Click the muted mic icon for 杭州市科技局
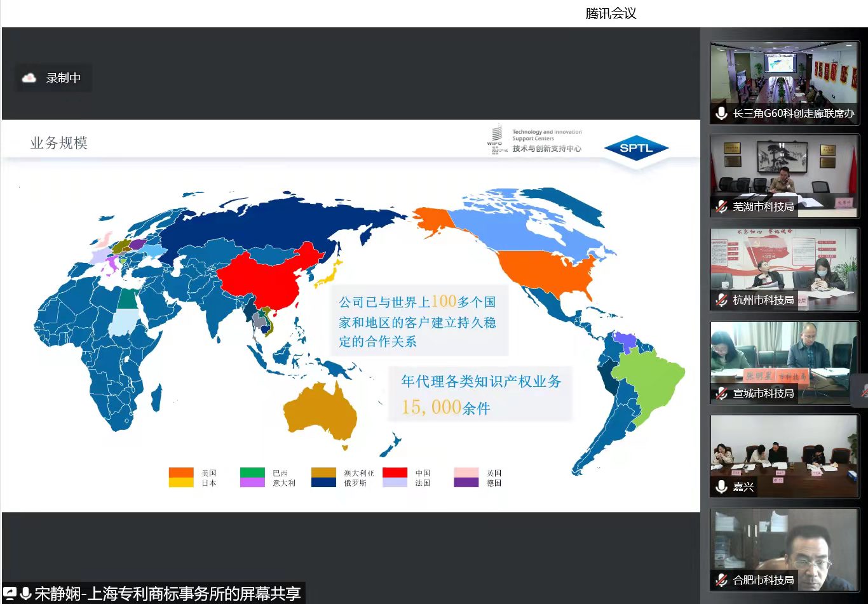Viewport: 868px width, 604px height. [721, 300]
